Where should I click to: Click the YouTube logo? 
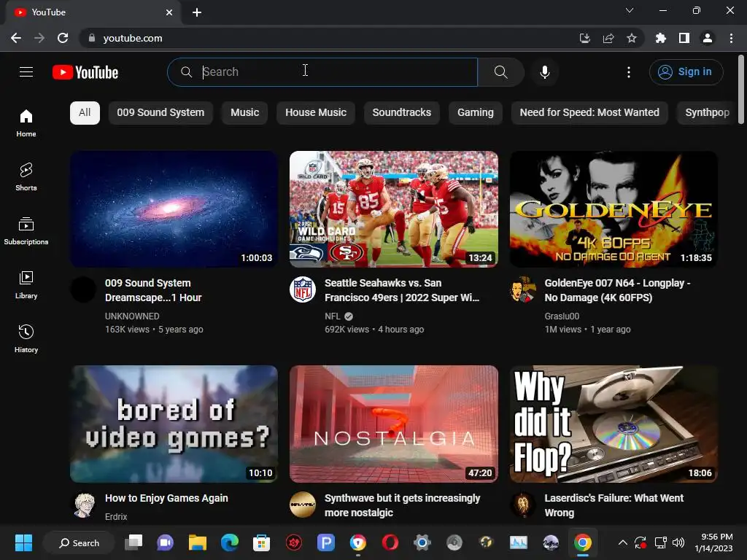(x=85, y=72)
